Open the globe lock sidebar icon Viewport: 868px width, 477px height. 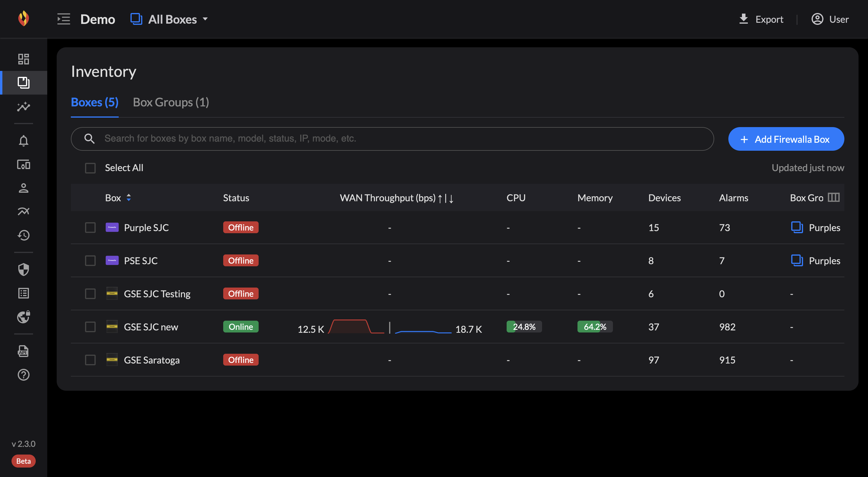click(x=24, y=317)
